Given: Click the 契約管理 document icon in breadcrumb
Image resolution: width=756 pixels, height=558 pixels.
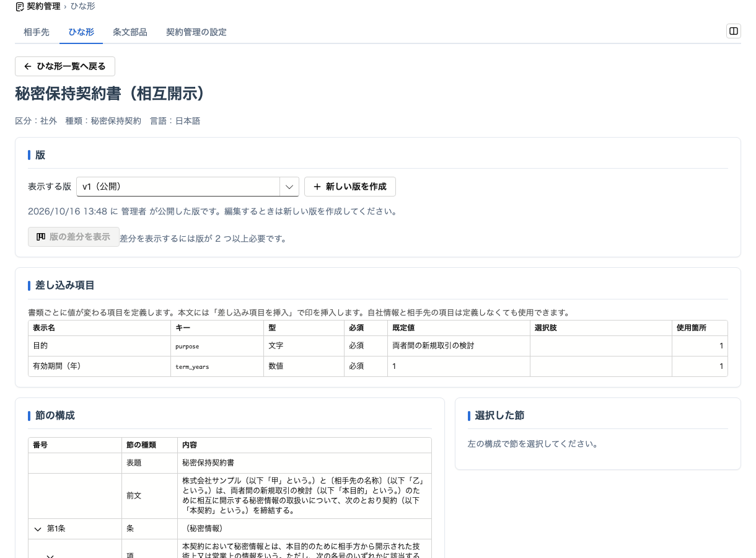Looking at the screenshot, I should point(20,6).
